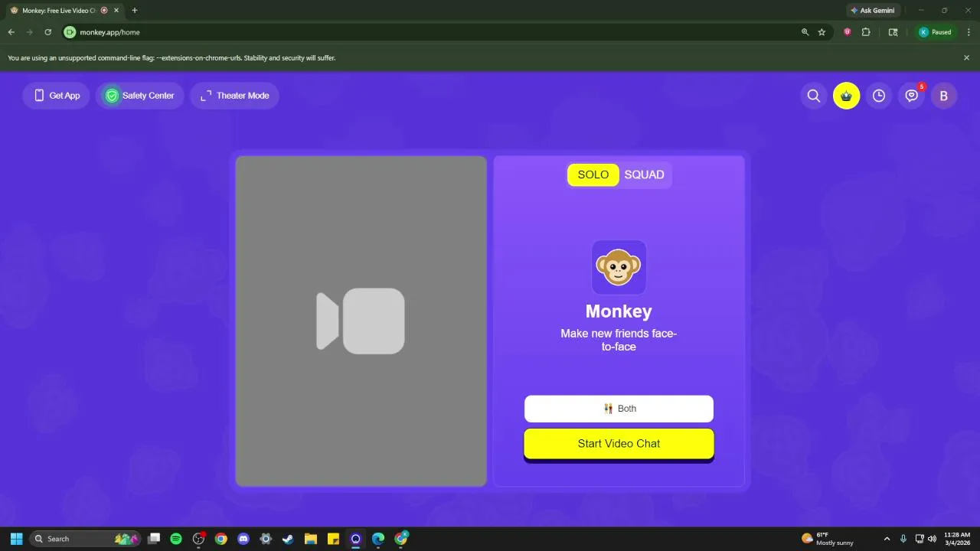980x551 pixels.
Task: Open Spotify from the taskbar
Action: [176, 539]
